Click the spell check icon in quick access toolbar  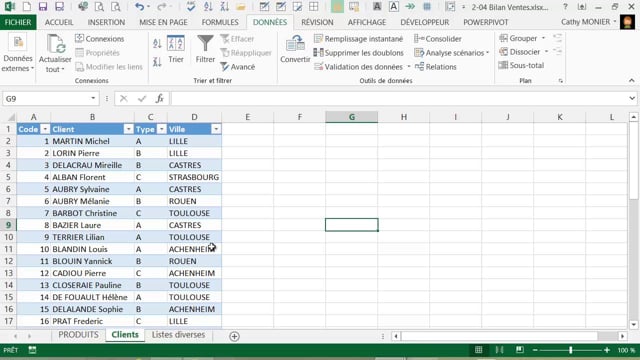pyautogui.click(x=191, y=7)
